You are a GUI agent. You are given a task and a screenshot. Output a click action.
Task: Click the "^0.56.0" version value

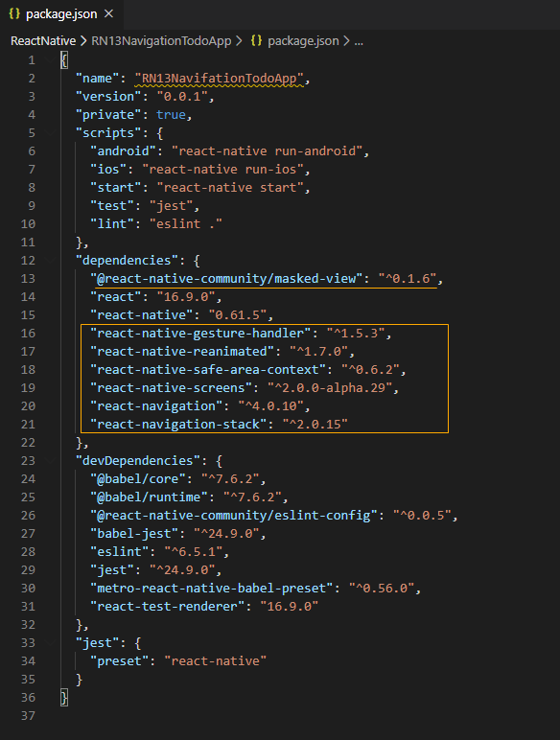point(381,589)
